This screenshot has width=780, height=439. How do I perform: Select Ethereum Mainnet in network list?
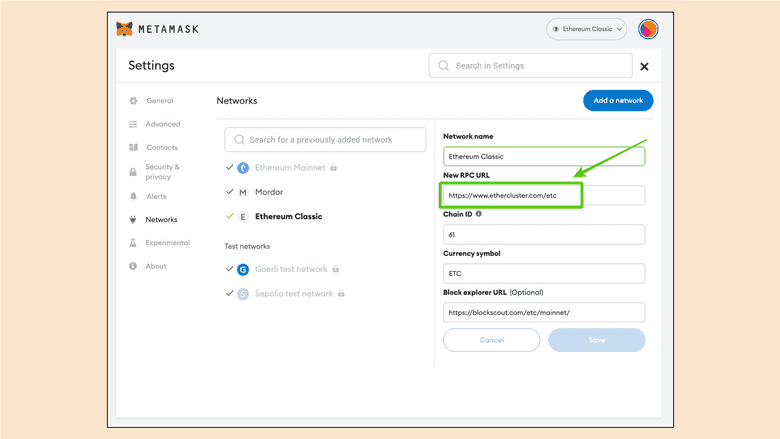click(289, 168)
